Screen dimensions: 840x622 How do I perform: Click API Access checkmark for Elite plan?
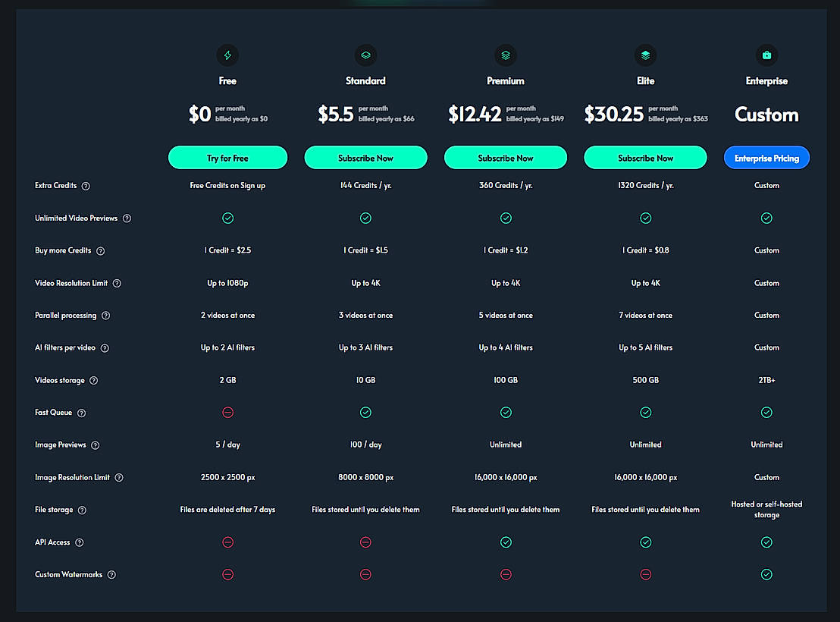click(645, 542)
